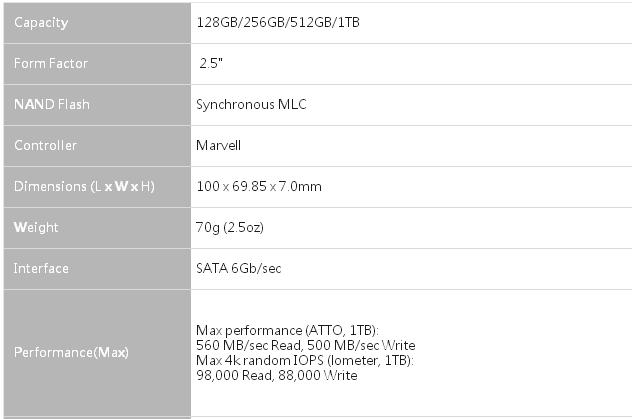Image resolution: width=632 pixels, height=419 pixels.
Task: Select the 560 MB/sec Read, 500 MB/sec Write line
Action: coord(306,345)
